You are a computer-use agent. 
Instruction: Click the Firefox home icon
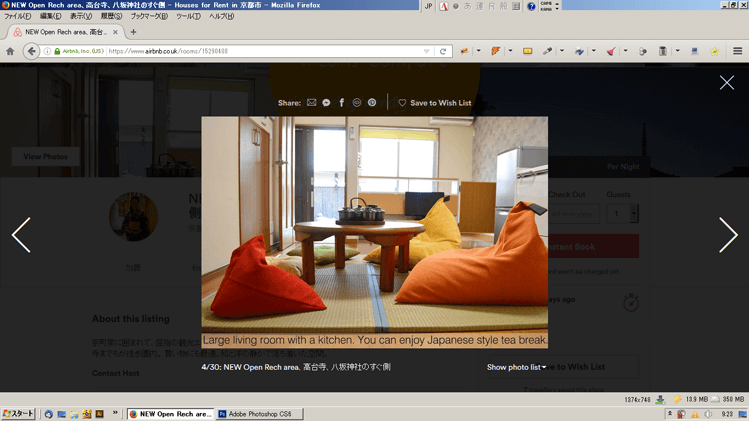[x=10, y=51]
